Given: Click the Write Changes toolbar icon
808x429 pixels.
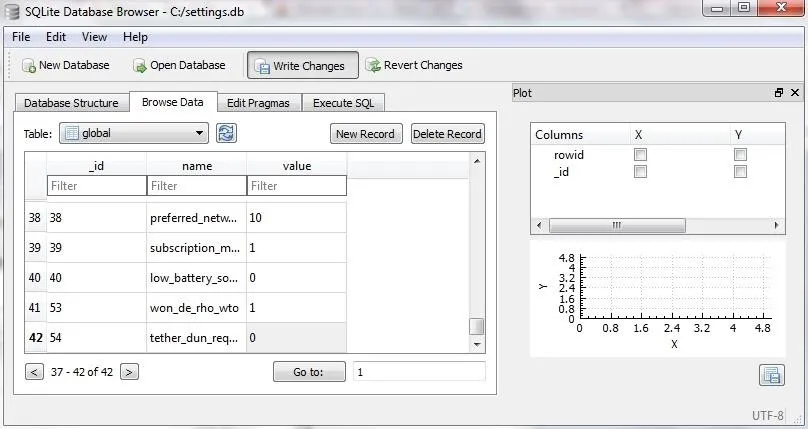Looking at the screenshot, I should 262,66.
